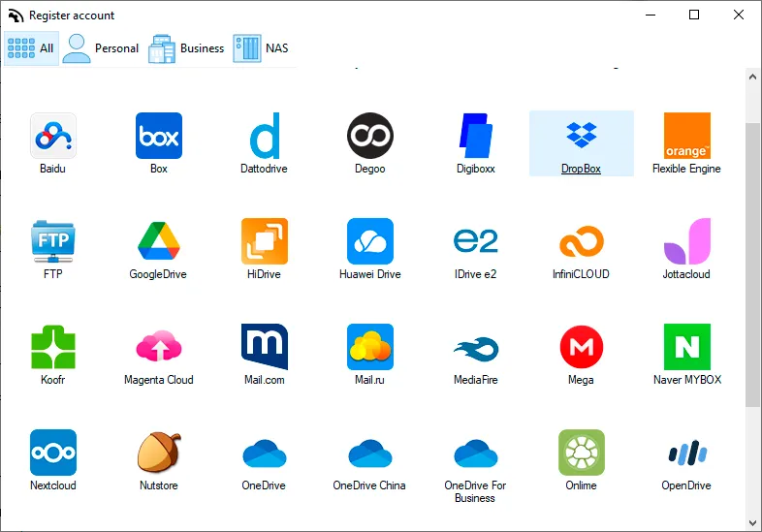Screen dimensions: 762x532
Task: Click the Digiboxx provider icon
Action: click(x=476, y=136)
